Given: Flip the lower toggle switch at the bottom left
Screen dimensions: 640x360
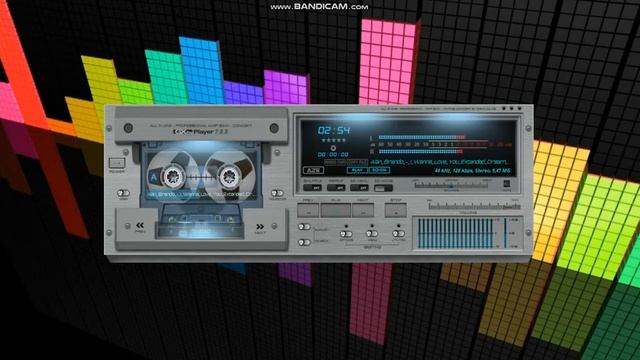Looking at the screenshot, I should pos(304,242).
